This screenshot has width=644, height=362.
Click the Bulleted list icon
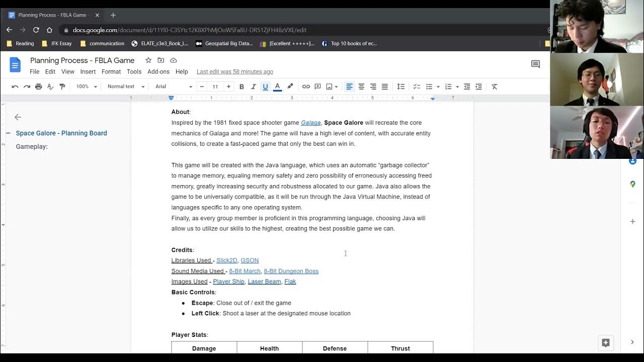tap(429, 86)
